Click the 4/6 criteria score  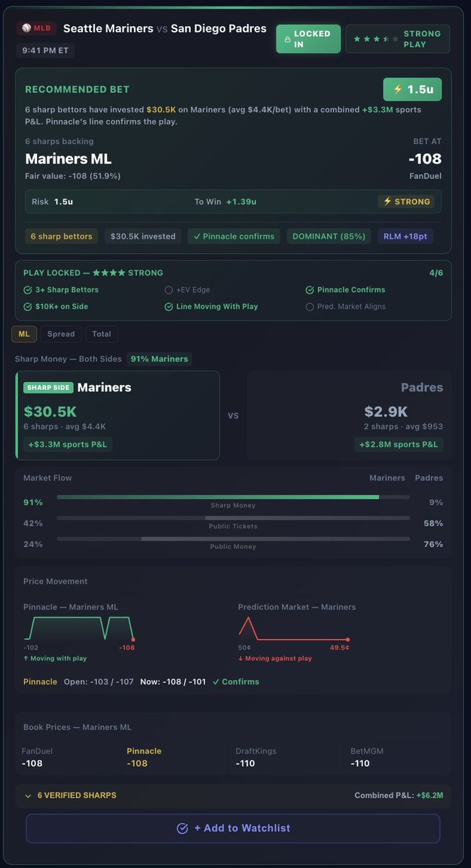[x=436, y=273]
